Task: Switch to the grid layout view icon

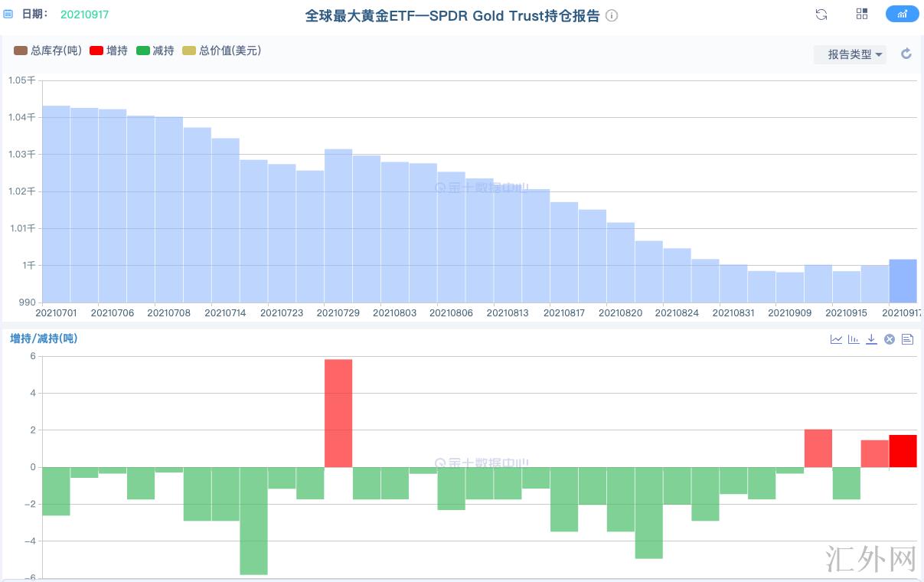Action: [862, 15]
